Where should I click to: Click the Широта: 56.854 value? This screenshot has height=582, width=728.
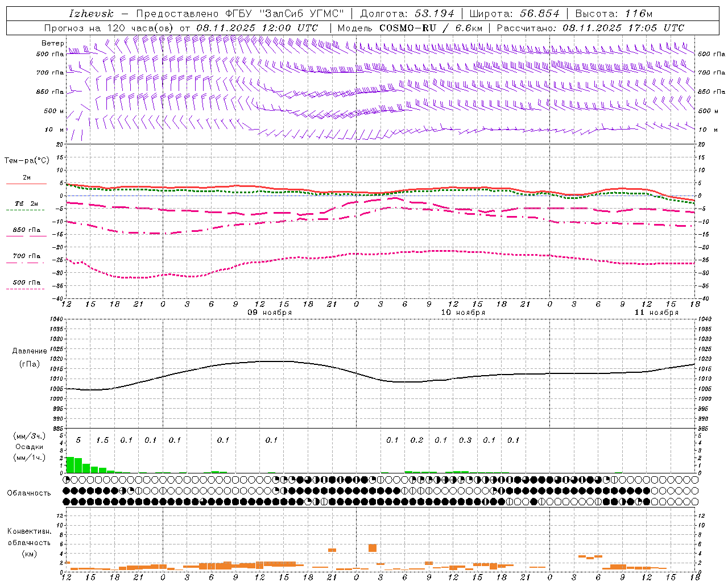[x=514, y=14]
